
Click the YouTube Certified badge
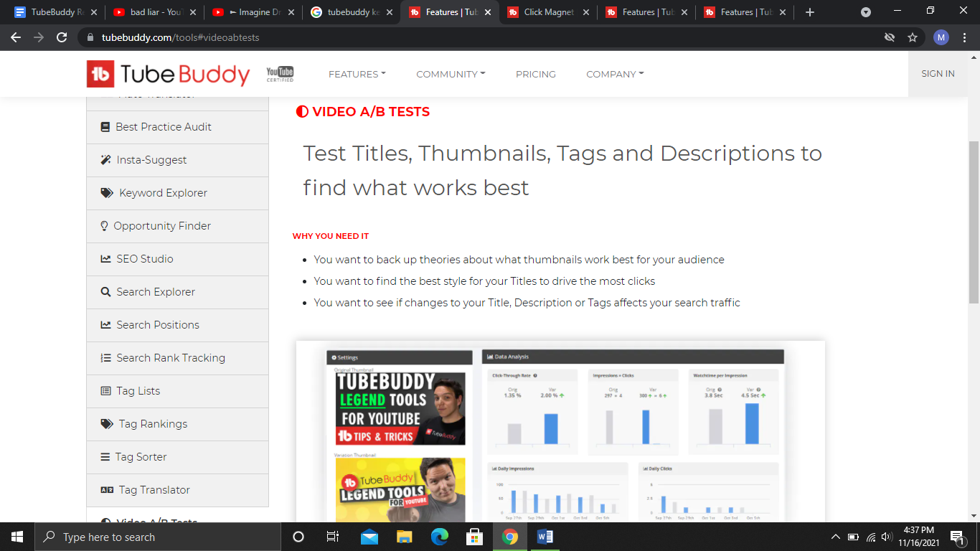click(x=280, y=74)
